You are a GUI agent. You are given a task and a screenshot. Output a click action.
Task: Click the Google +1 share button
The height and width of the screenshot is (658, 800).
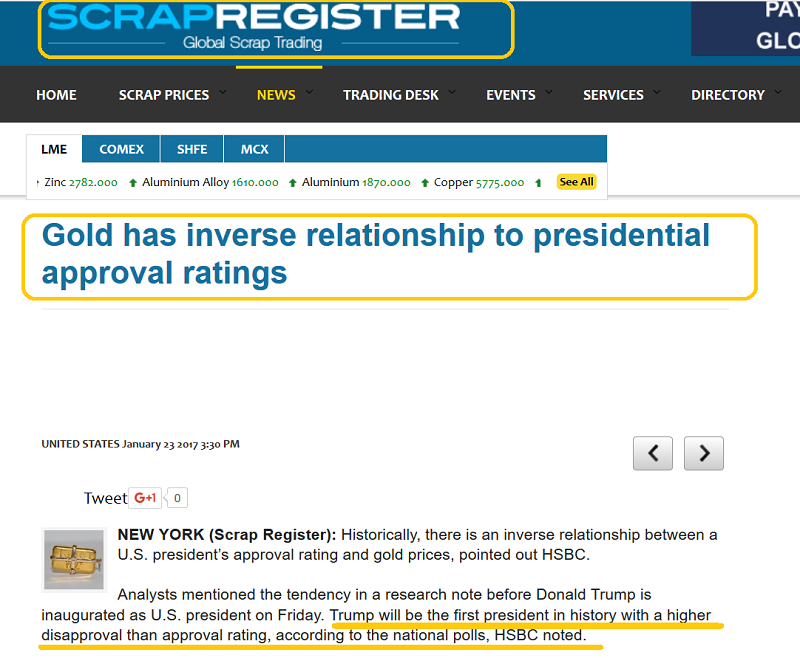point(146,497)
